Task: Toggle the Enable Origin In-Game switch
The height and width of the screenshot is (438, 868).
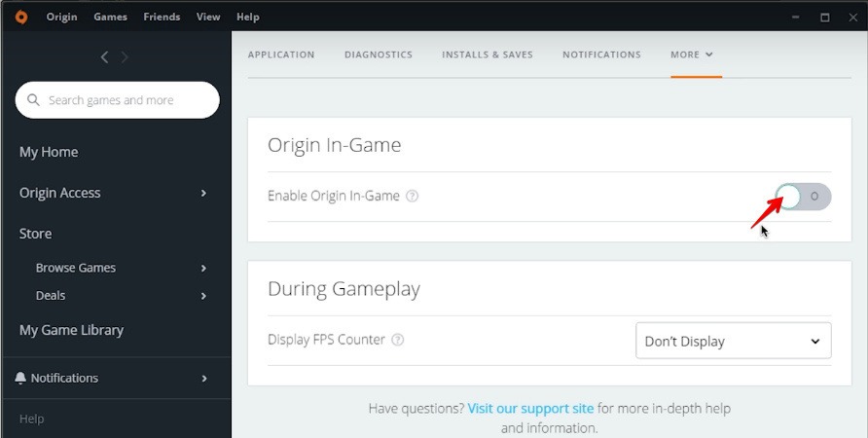Action: click(x=803, y=197)
